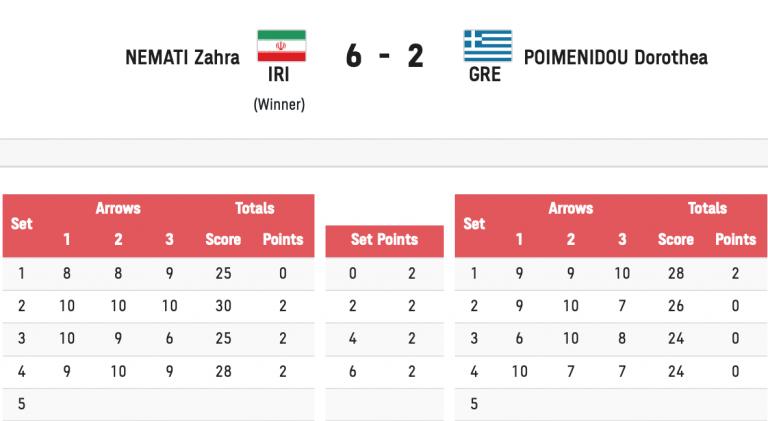Click the IRI country code

point(281,75)
